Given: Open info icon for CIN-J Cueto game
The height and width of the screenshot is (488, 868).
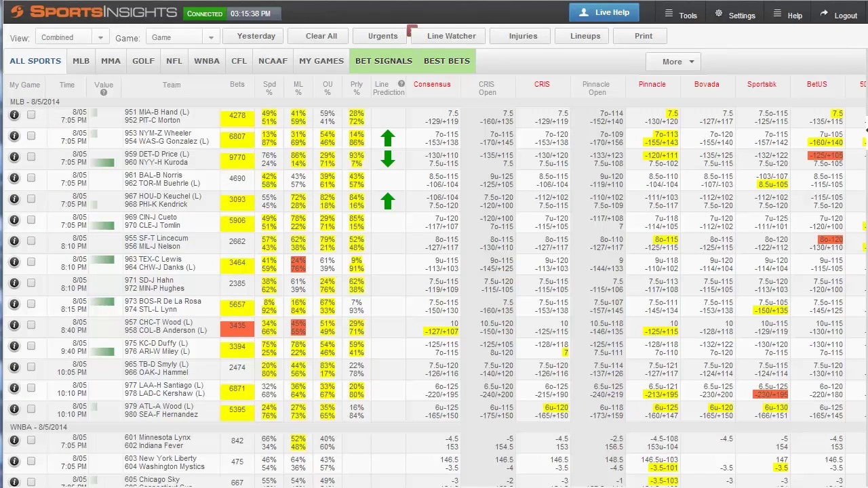Looking at the screenshot, I should (14, 220).
